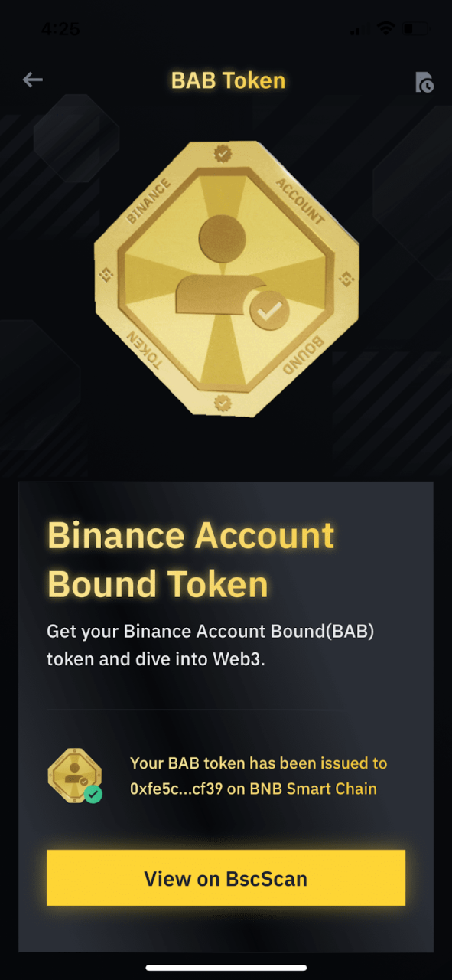Tap the 'Your BAB token has been issued' message
Screen dimensions: 452x980
[249, 763]
